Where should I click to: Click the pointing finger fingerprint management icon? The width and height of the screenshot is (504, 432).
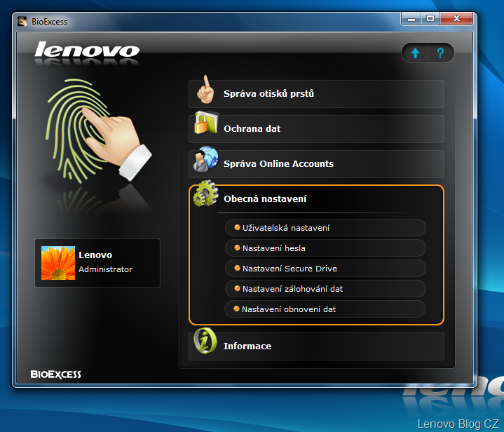tap(205, 90)
